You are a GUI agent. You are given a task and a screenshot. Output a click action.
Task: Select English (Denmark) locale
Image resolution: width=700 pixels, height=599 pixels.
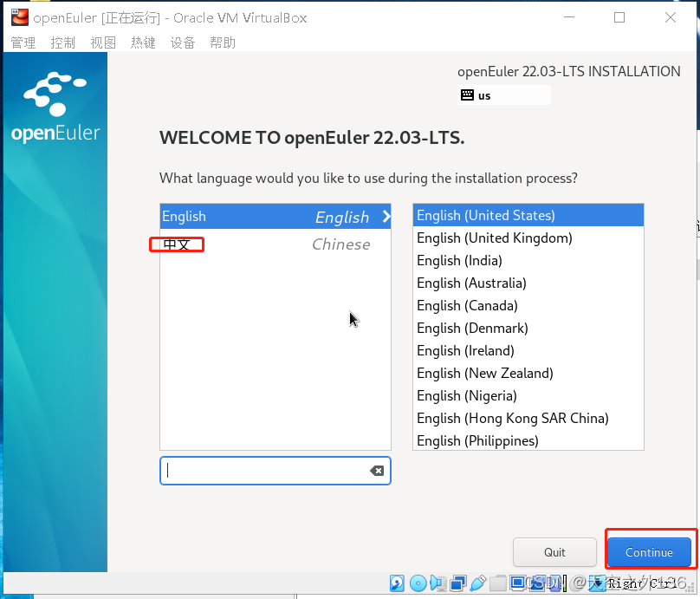click(x=528, y=329)
